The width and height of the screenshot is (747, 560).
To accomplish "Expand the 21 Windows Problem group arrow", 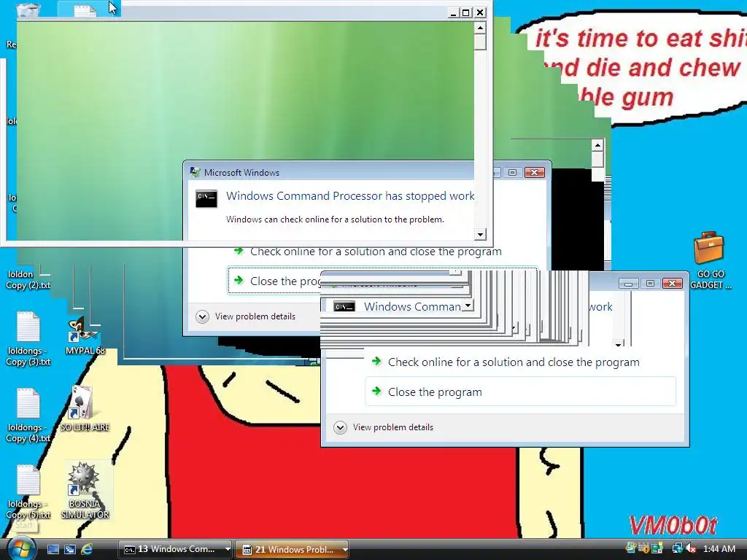I will tap(344, 550).
